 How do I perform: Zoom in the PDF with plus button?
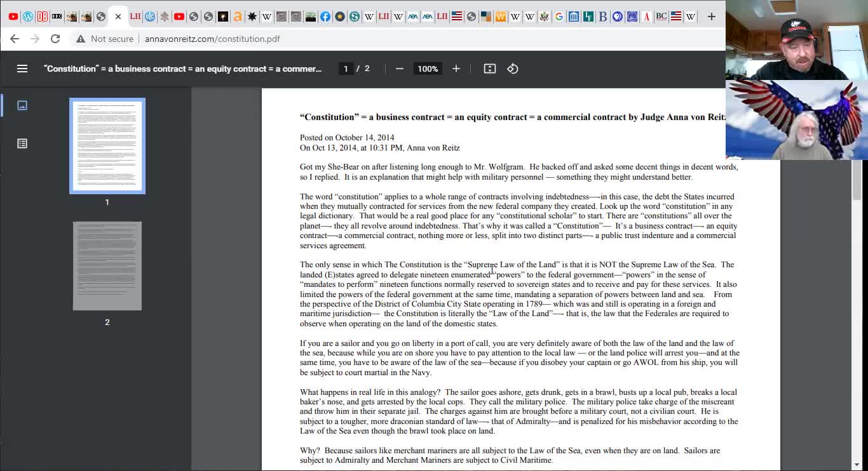point(456,69)
